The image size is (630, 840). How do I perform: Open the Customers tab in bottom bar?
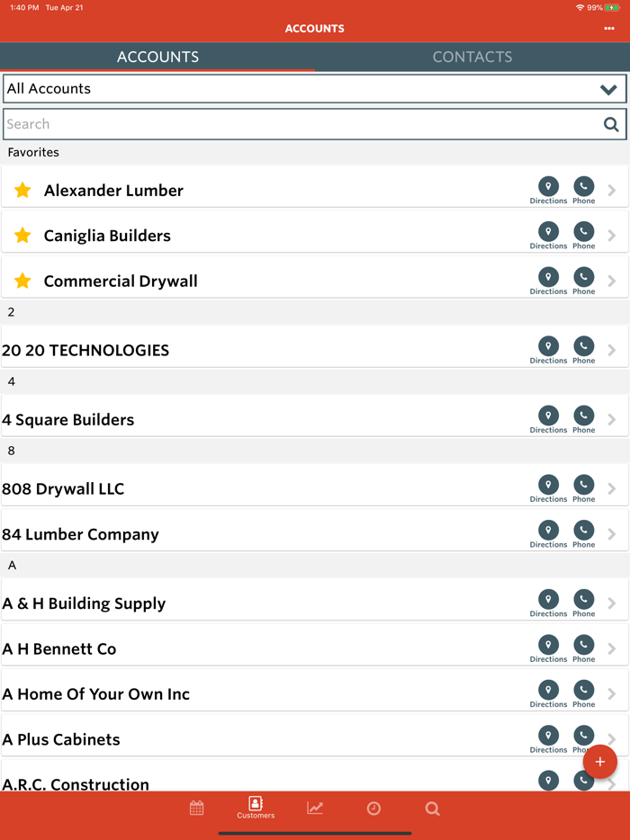[256, 808]
